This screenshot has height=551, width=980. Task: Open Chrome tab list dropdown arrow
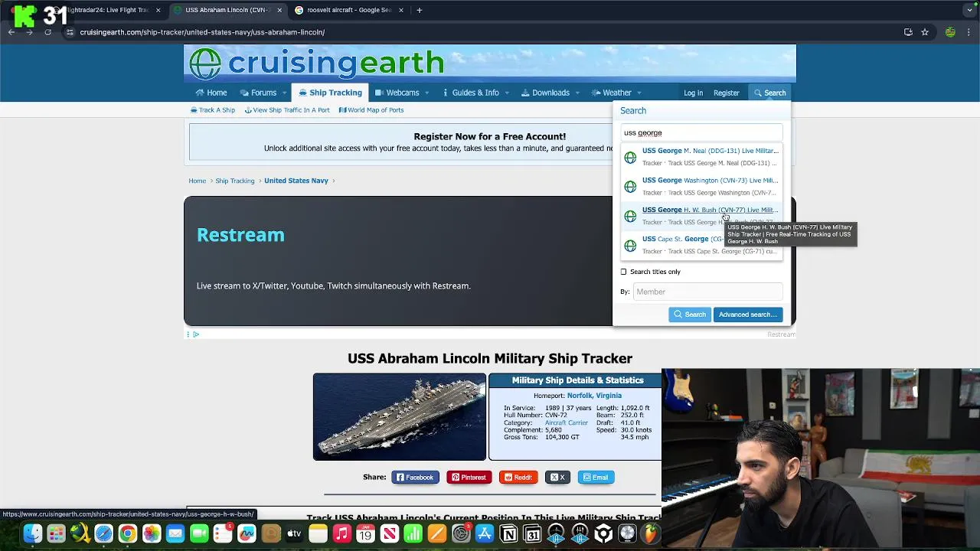pos(969,10)
